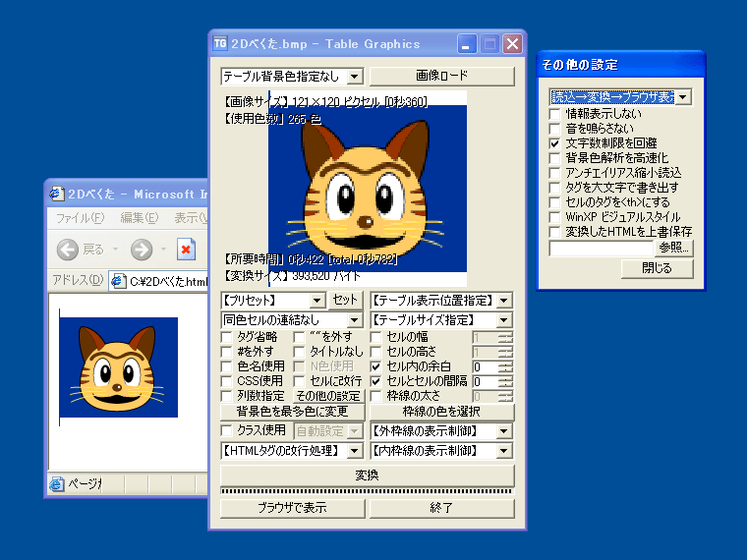Click the 画像ロード button
The width and height of the screenshot is (747, 560).
442,77
